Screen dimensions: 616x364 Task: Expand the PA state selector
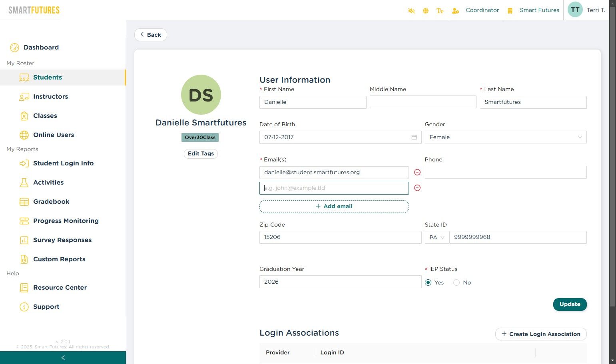(x=437, y=237)
